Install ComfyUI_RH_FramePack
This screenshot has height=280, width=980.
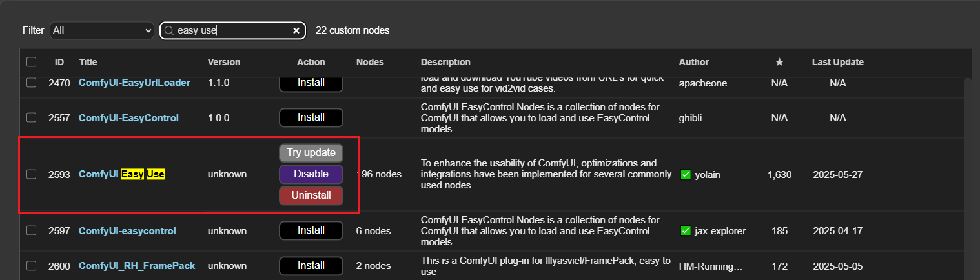(x=311, y=266)
